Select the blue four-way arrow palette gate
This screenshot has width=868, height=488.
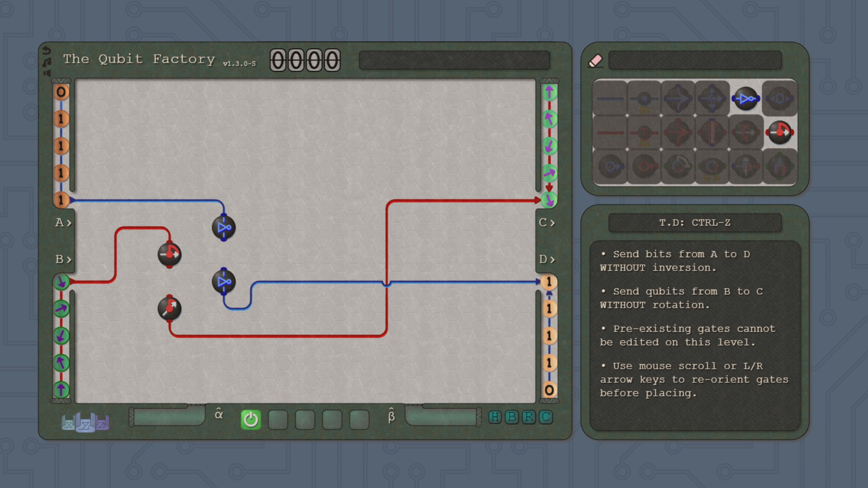pyautogui.click(x=712, y=99)
